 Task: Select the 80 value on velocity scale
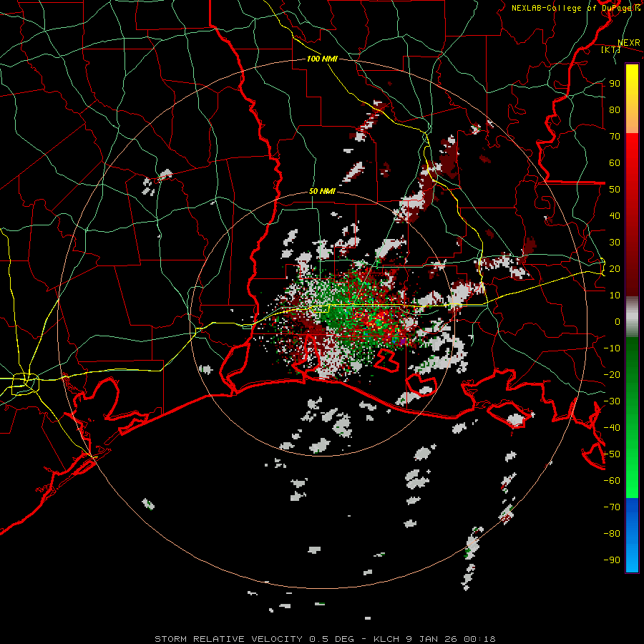[615, 110]
